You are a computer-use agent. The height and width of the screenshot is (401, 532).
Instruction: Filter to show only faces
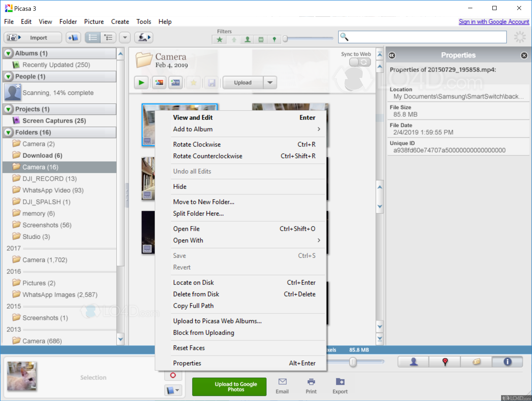point(247,39)
